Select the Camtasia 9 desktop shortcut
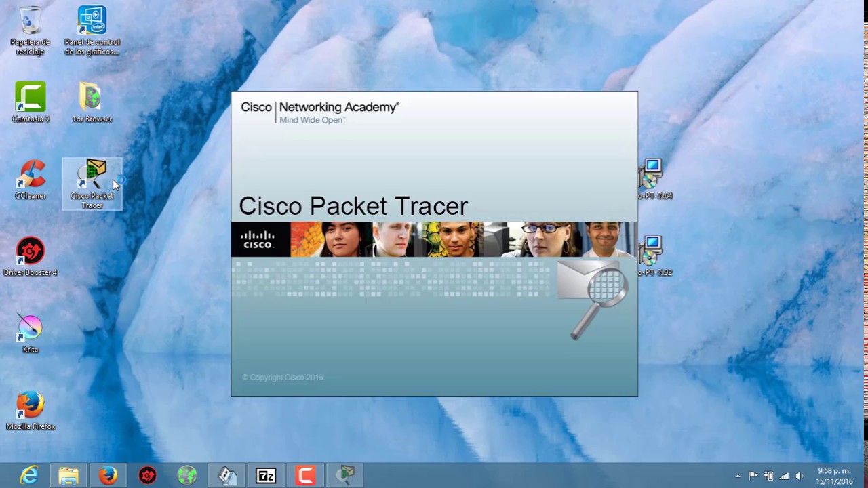The image size is (868, 488). click(30, 103)
